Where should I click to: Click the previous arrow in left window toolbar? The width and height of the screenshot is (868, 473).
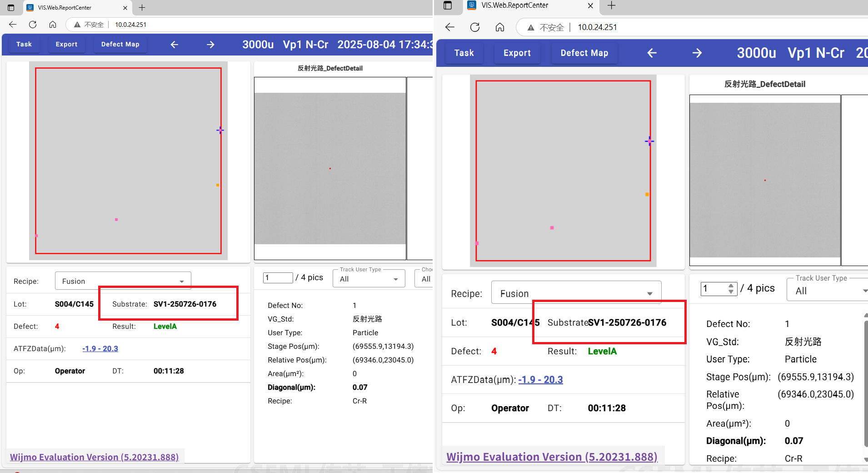coord(175,45)
